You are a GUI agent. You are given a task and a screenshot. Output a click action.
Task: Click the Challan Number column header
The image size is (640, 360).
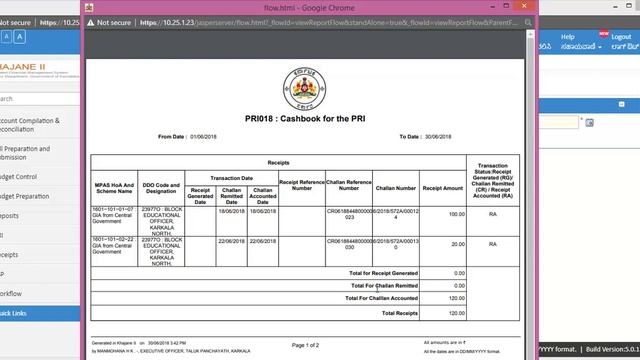(396, 188)
